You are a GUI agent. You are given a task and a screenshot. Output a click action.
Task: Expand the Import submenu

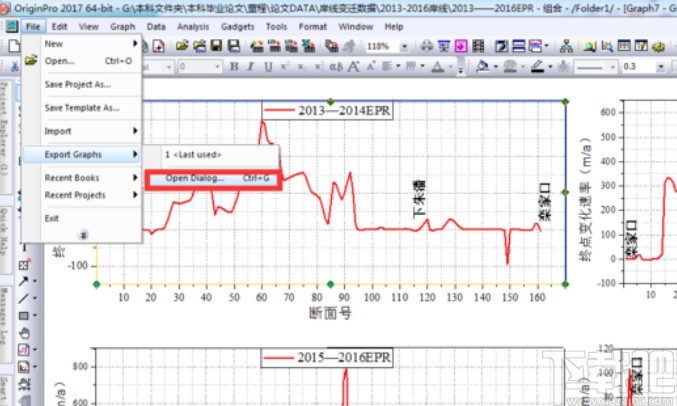pos(82,131)
